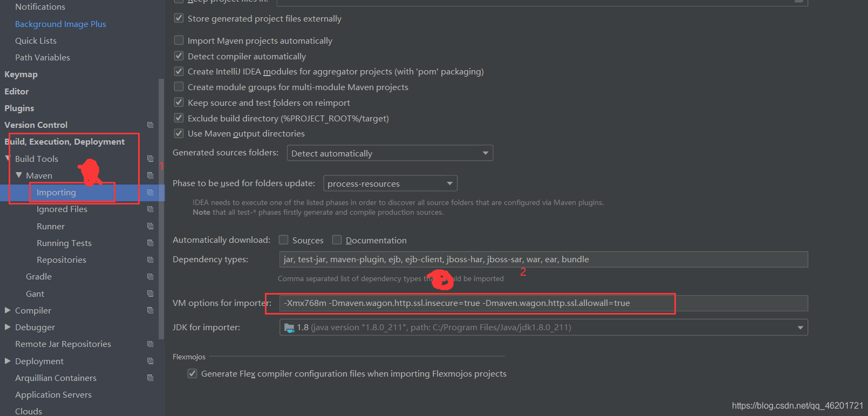Click the Importing item in Maven tree
Image resolution: width=868 pixels, height=416 pixels.
click(x=56, y=192)
